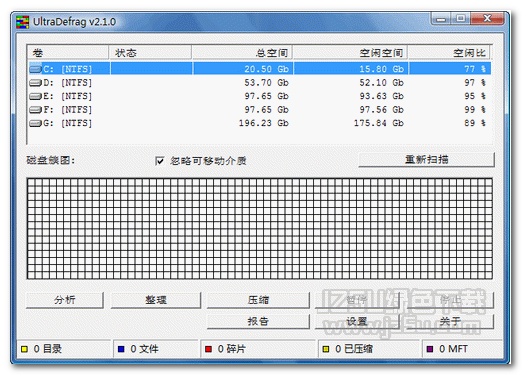Open 设置 settings button
Screen dimensions: 522x375
pyautogui.click(x=357, y=321)
